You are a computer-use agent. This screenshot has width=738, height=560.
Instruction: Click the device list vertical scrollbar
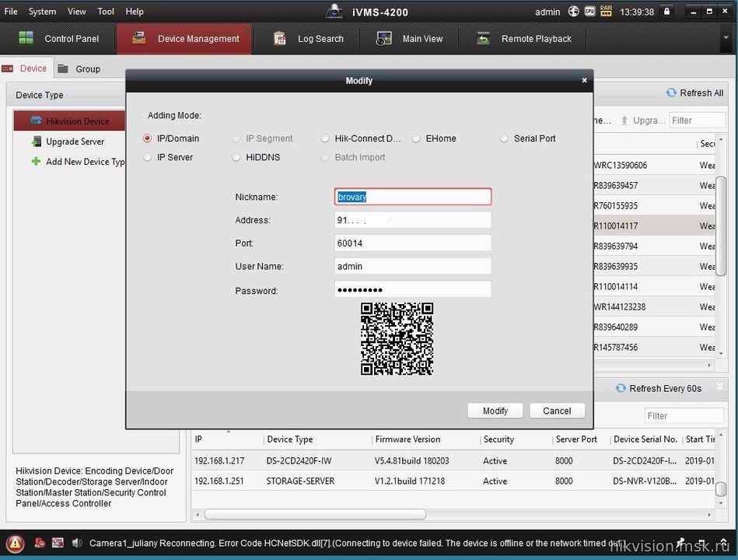click(721, 226)
